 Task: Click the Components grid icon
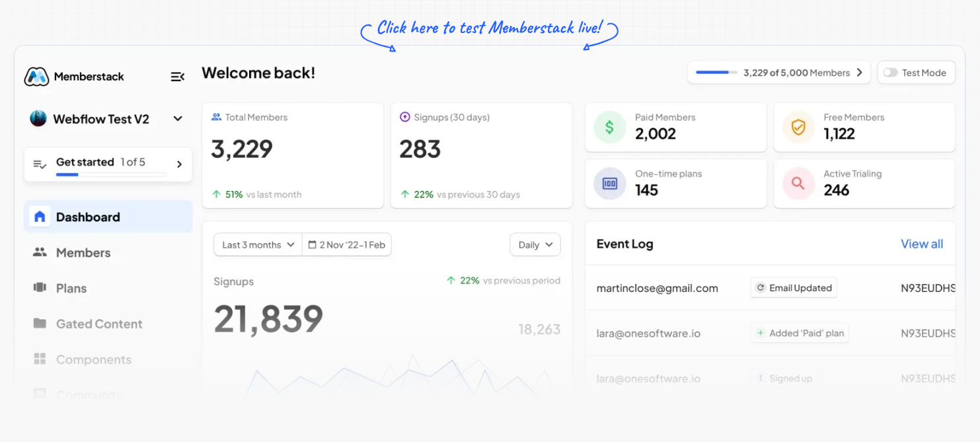coord(40,359)
